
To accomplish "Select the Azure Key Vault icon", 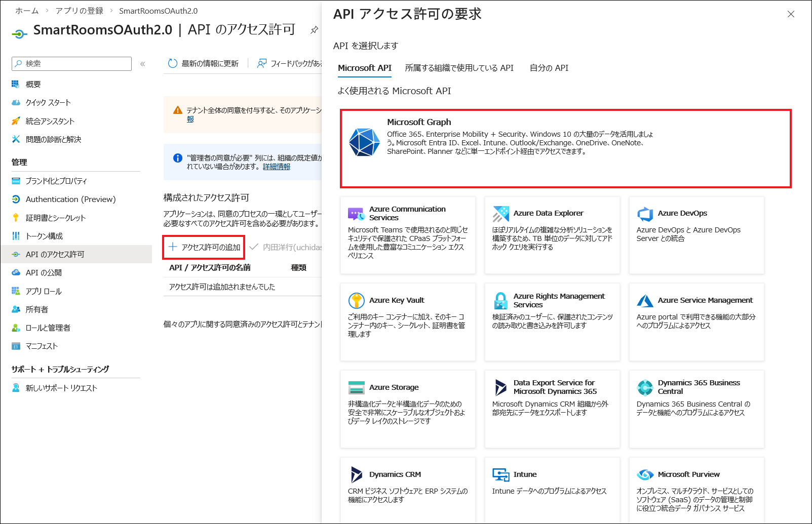I will [x=357, y=300].
